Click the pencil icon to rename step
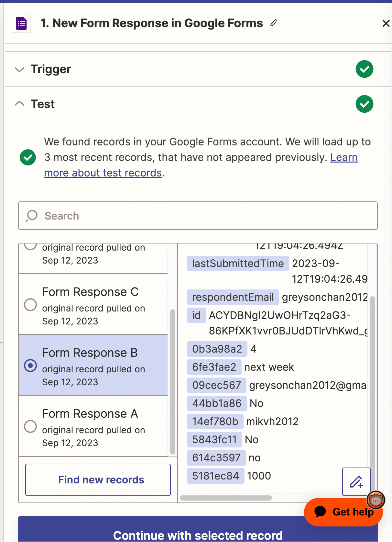Screen dimensions: 392x542 click(x=274, y=23)
